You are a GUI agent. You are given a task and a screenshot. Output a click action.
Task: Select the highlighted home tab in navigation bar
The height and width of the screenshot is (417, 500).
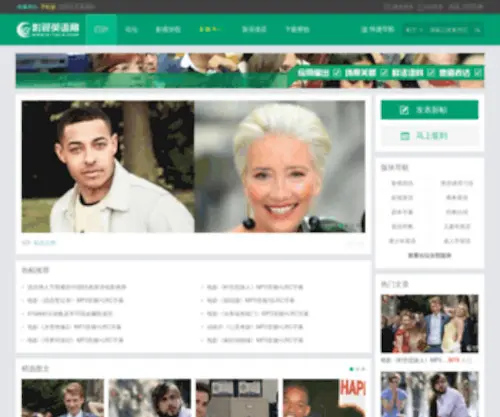tap(101, 29)
